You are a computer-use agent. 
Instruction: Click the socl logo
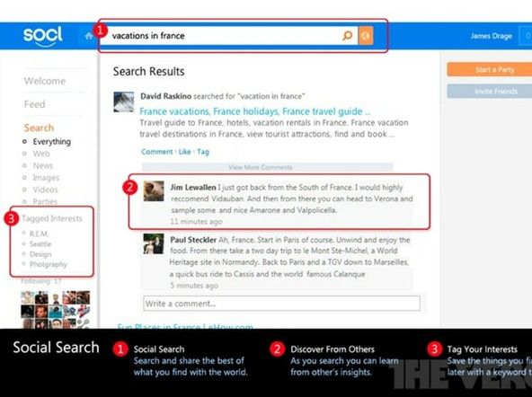pos(43,36)
